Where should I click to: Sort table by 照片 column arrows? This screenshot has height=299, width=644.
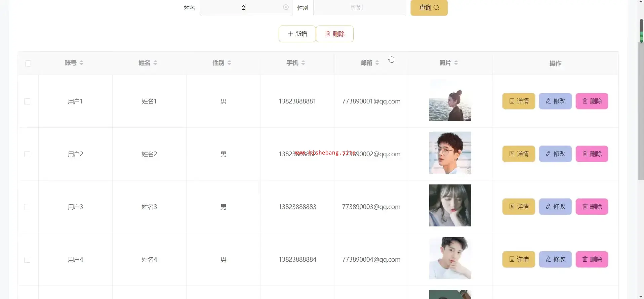click(x=456, y=63)
